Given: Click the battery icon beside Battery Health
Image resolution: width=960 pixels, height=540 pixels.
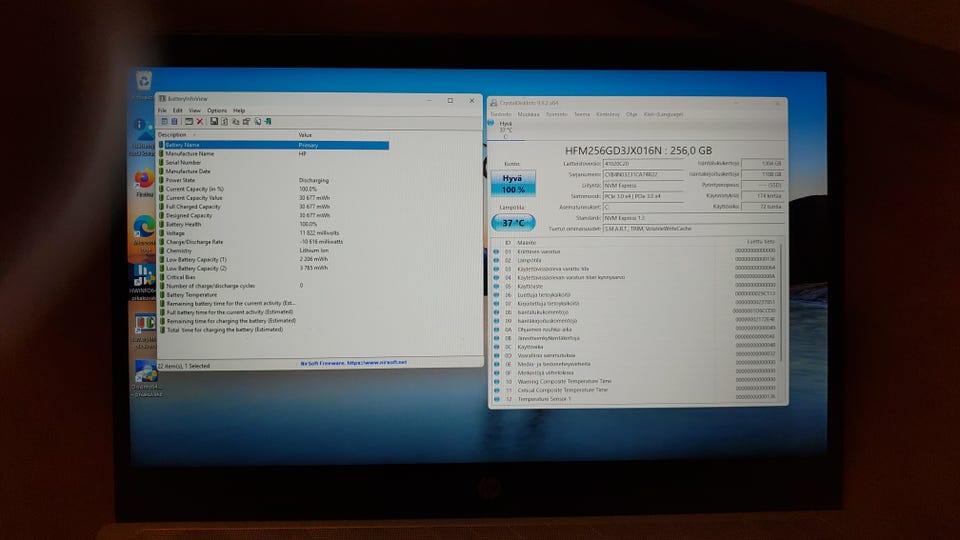Looking at the screenshot, I should (162, 224).
